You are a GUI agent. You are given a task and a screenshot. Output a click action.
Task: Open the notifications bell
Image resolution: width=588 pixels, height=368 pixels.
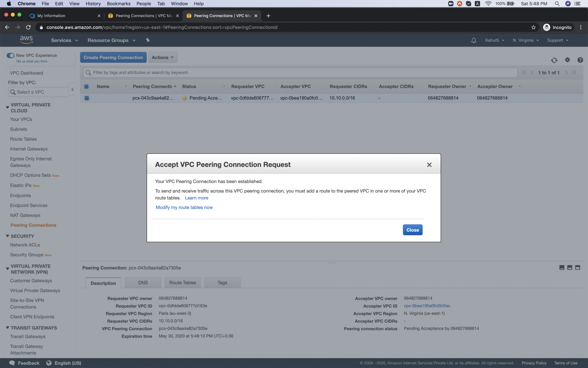pyautogui.click(x=473, y=40)
